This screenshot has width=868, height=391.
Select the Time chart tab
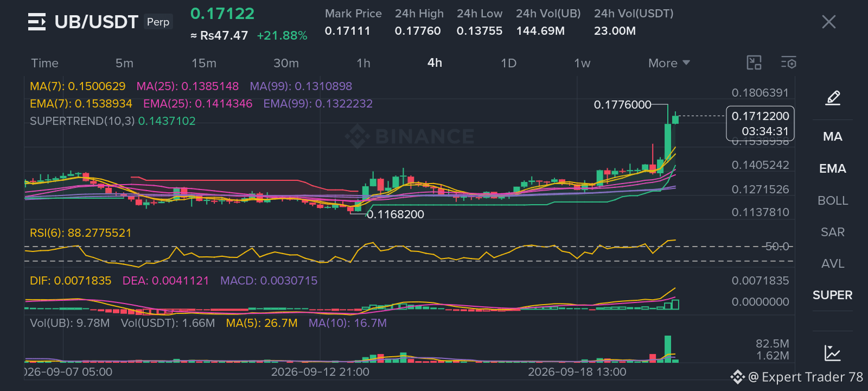[44, 63]
